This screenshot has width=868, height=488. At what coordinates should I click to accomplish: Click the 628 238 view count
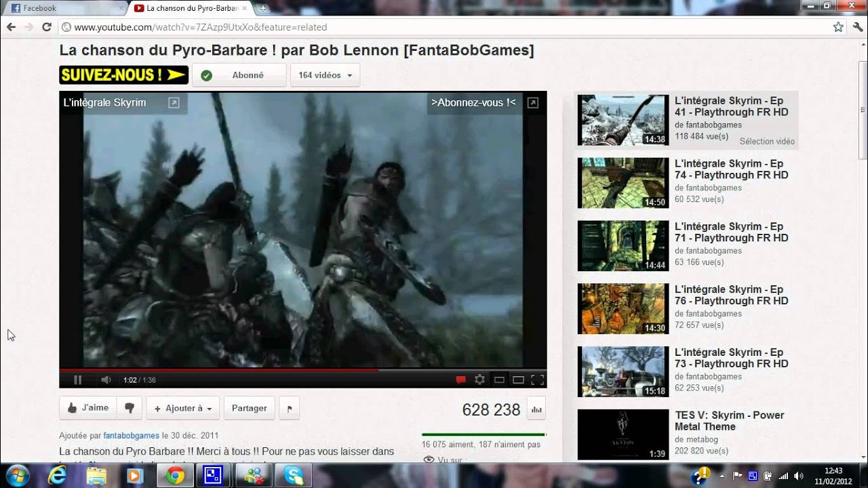(491, 409)
